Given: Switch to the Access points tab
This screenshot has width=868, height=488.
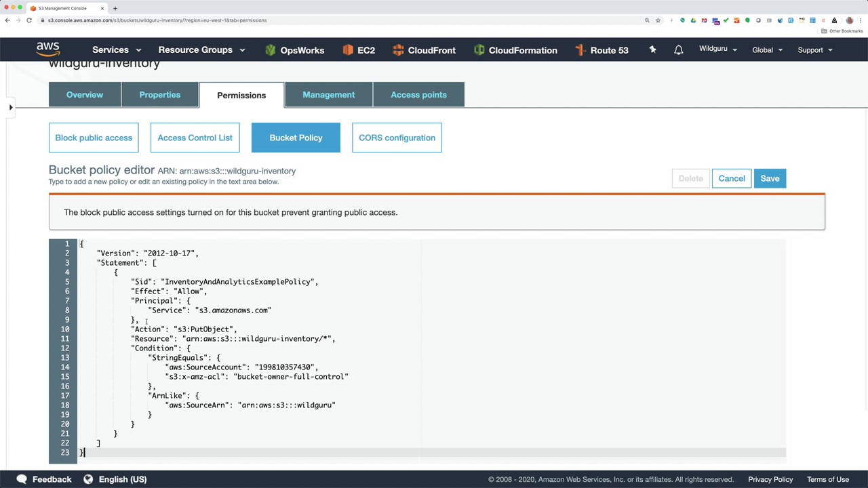Looking at the screenshot, I should (418, 95).
